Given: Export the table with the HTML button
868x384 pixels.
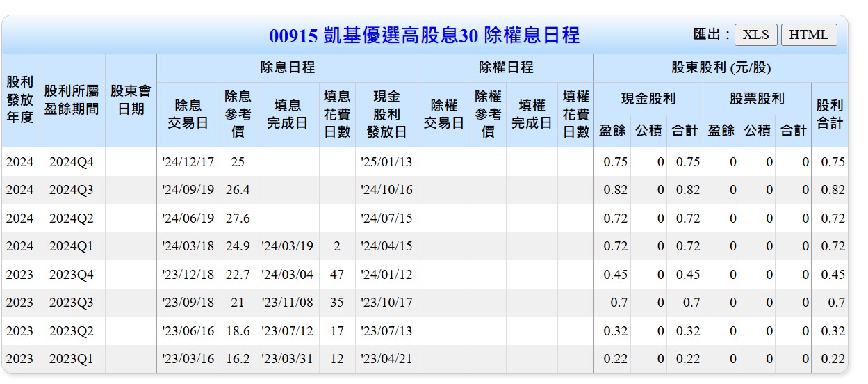Looking at the screenshot, I should tap(809, 35).
